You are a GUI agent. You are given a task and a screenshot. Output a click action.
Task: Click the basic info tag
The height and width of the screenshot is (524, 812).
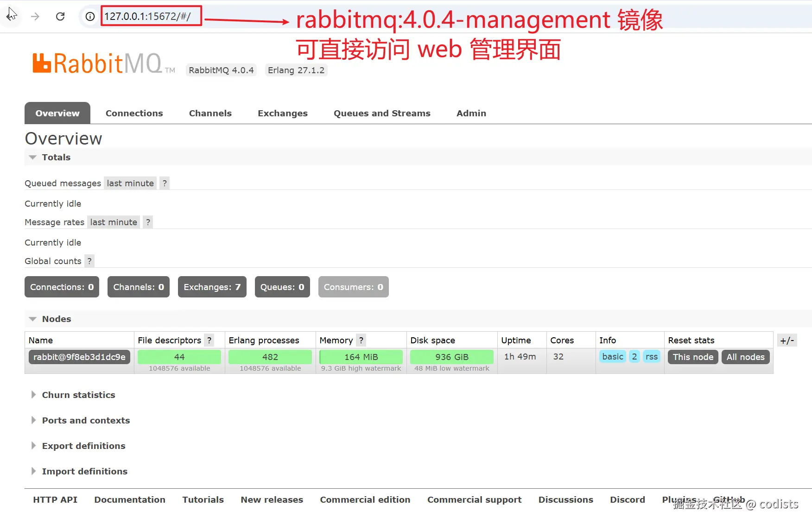pyautogui.click(x=613, y=357)
